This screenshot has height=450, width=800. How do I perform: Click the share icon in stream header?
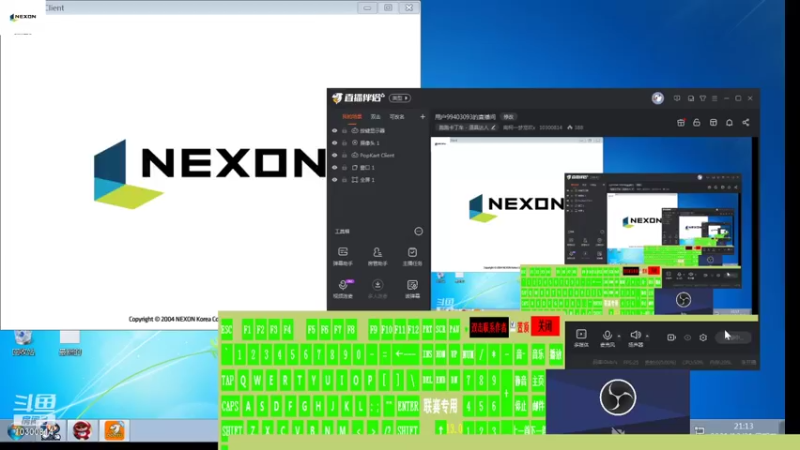coord(746,122)
